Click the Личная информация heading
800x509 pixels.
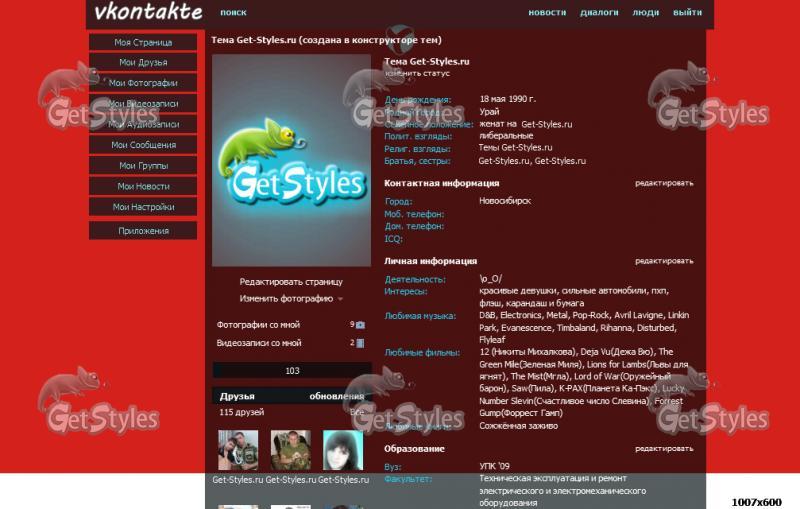(x=430, y=261)
